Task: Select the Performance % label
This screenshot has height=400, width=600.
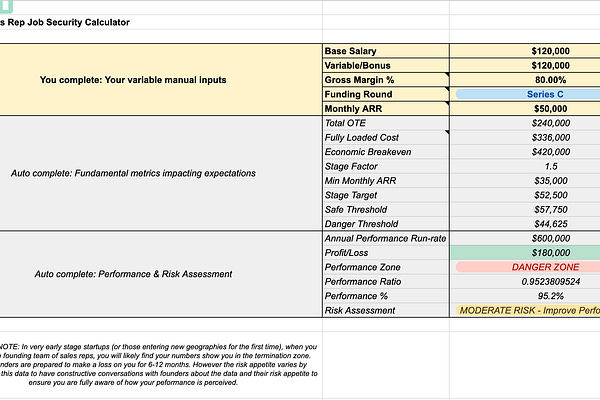Action: (x=386, y=296)
